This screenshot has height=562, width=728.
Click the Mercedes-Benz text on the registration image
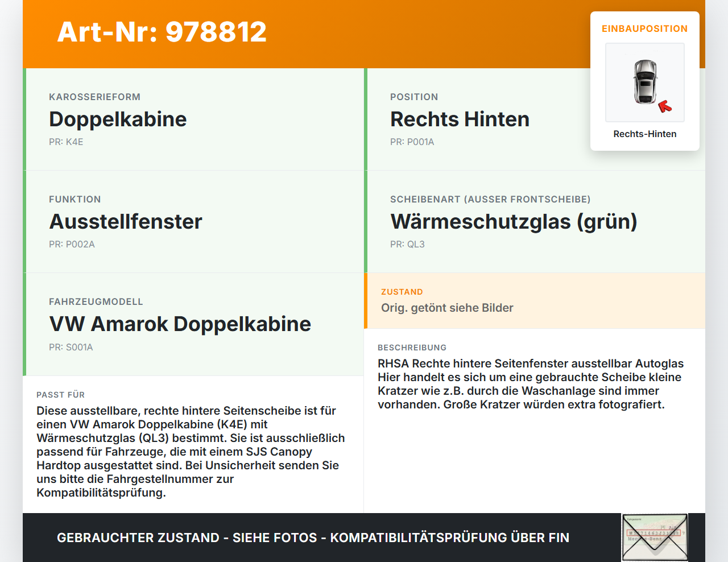tap(645, 539)
